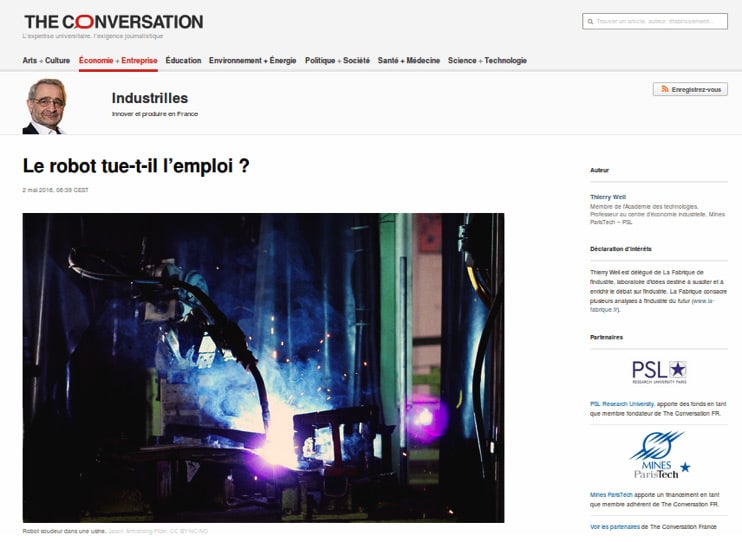
Task: Open the Industrilles blog title
Action: point(150,98)
